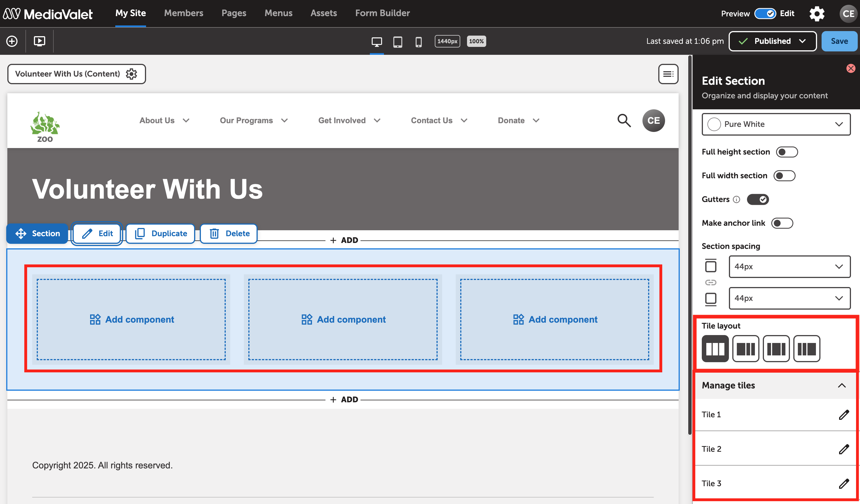Open page settings gear next to Volunteer With Us
The image size is (860, 504).
[x=131, y=74]
